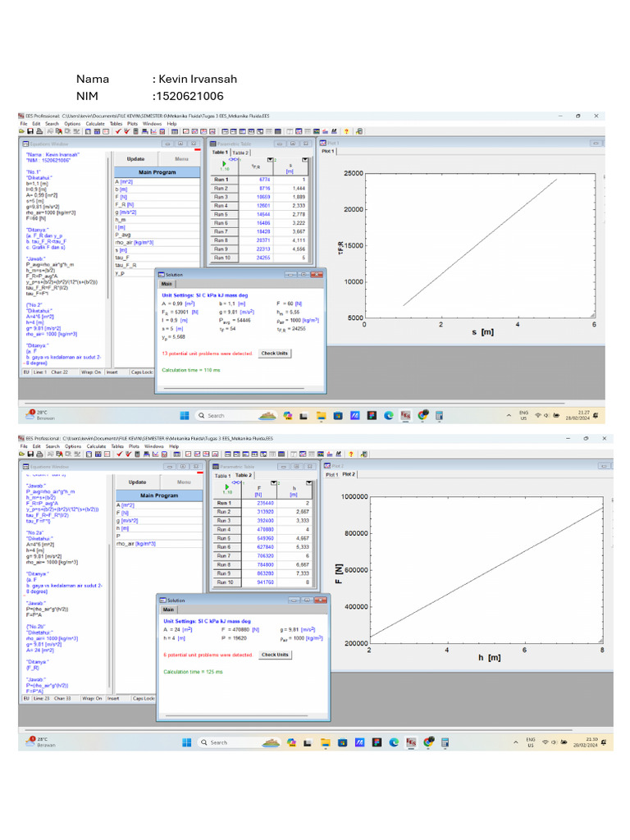
Task: Open dropdown arrow on the s [m] column header
Action: coord(305,161)
